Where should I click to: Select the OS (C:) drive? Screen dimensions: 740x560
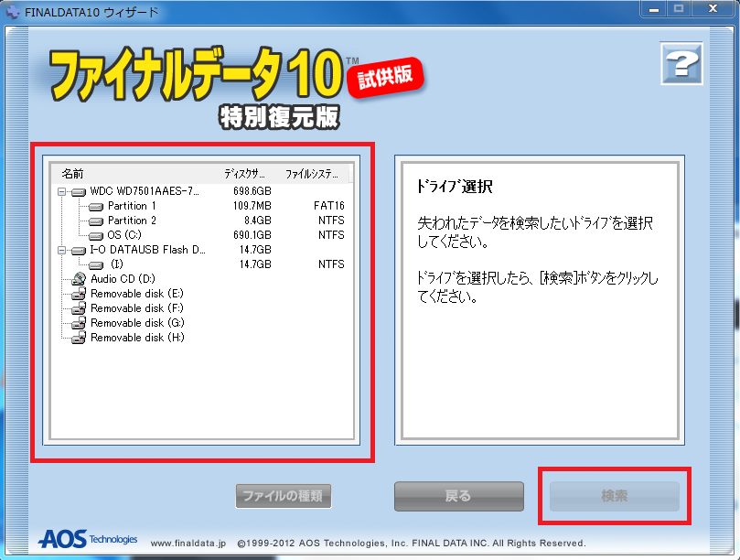124,235
